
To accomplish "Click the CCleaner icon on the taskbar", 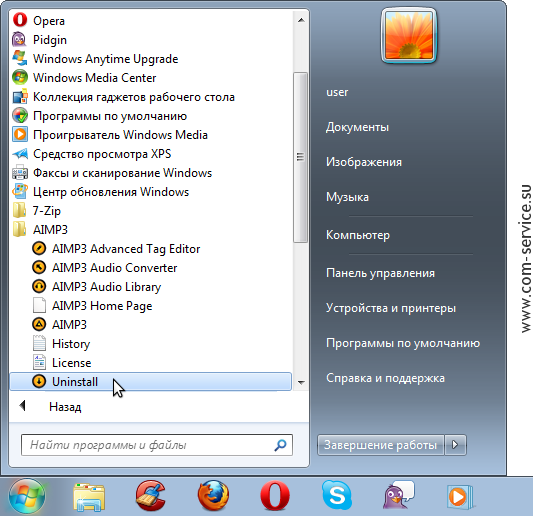I will [151, 496].
